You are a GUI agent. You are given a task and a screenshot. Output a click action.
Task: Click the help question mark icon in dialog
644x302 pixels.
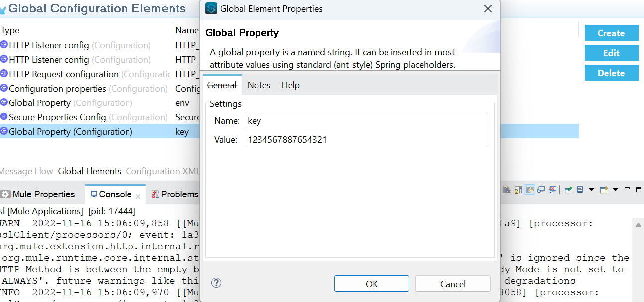pyautogui.click(x=216, y=283)
